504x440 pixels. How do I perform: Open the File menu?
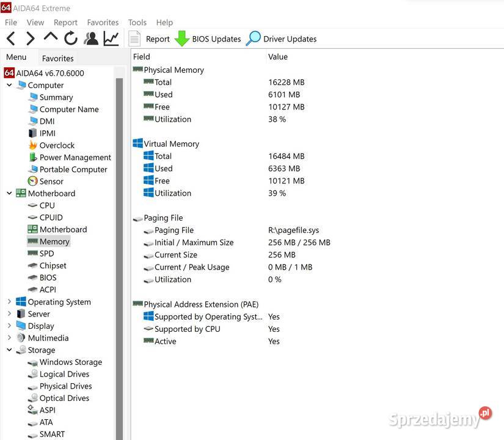click(x=11, y=23)
